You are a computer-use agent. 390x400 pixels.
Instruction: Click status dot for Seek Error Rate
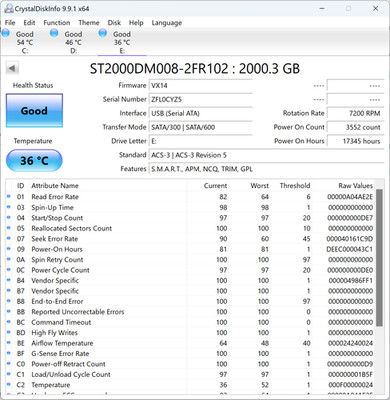(x=9, y=238)
